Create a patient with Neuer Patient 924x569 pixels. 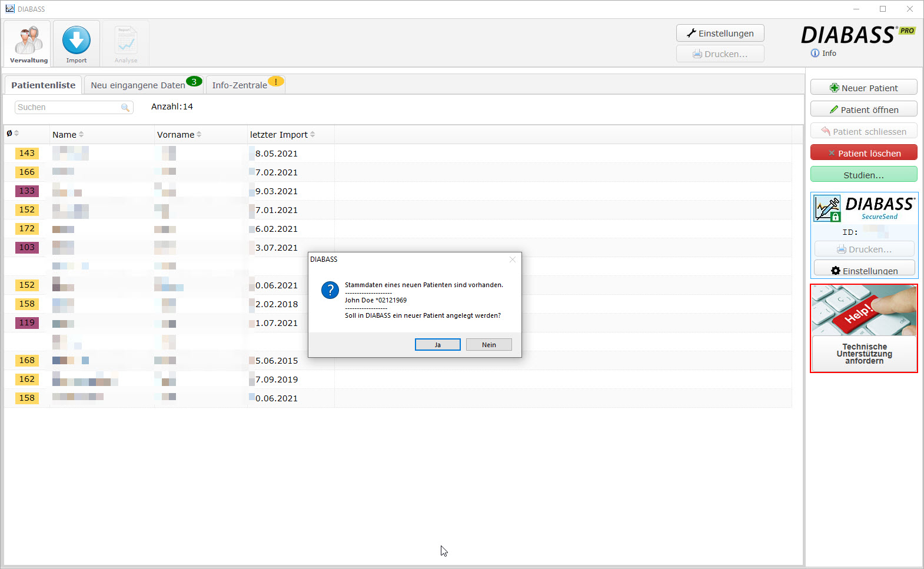(x=863, y=88)
